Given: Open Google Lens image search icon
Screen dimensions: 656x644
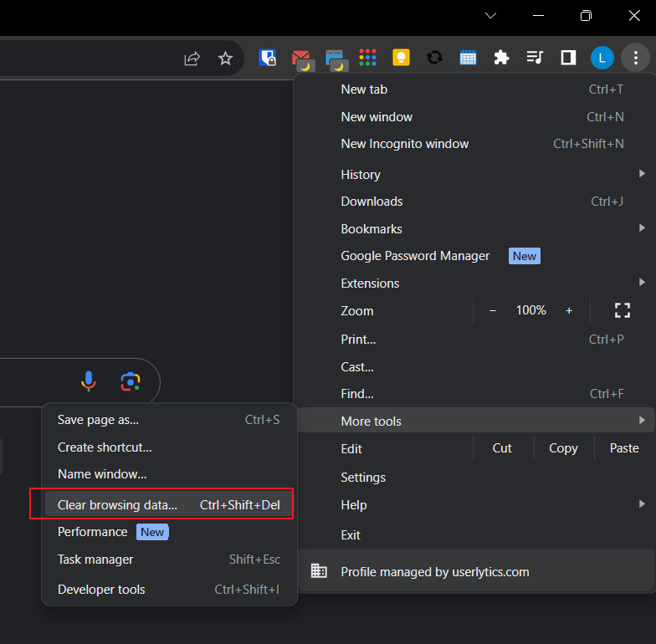Looking at the screenshot, I should pyautogui.click(x=130, y=382).
